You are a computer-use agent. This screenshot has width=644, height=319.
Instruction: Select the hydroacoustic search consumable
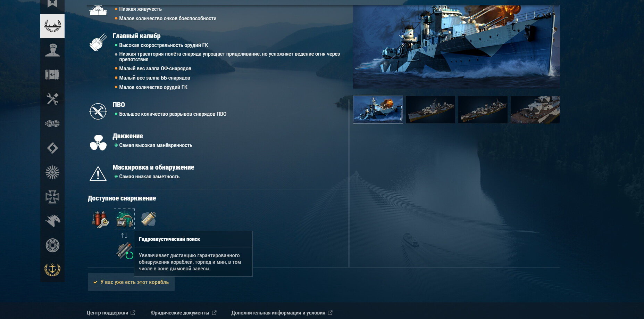pos(124,219)
